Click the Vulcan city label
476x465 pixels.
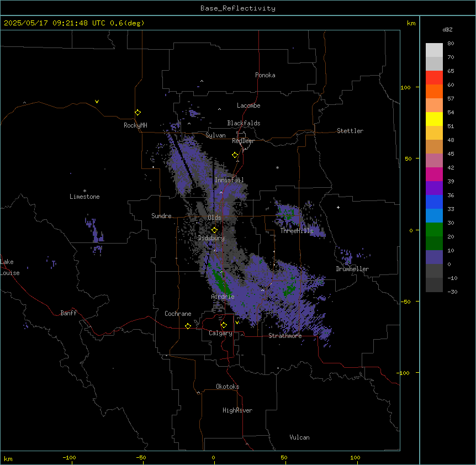click(x=300, y=437)
